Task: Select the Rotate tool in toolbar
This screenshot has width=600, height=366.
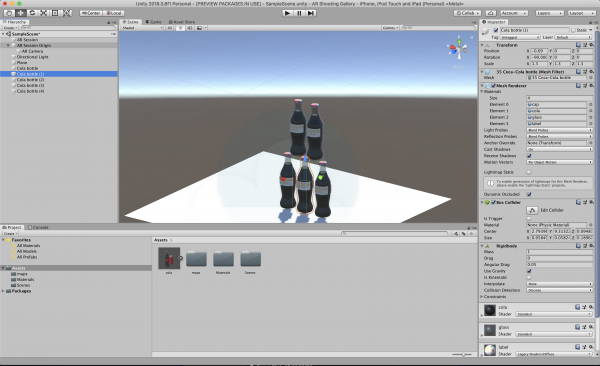Action: tap(32, 13)
